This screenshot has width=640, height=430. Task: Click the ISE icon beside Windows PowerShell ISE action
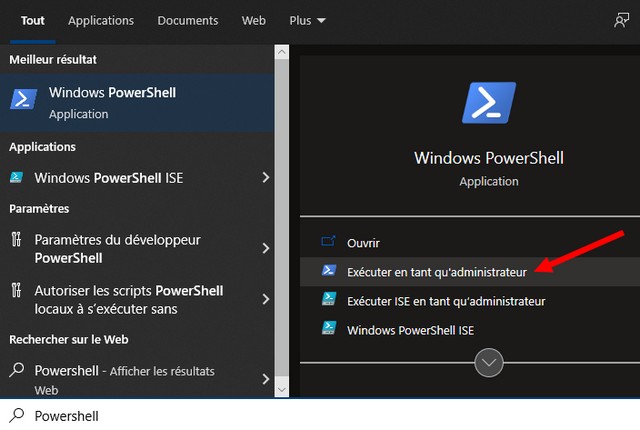[x=329, y=328]
